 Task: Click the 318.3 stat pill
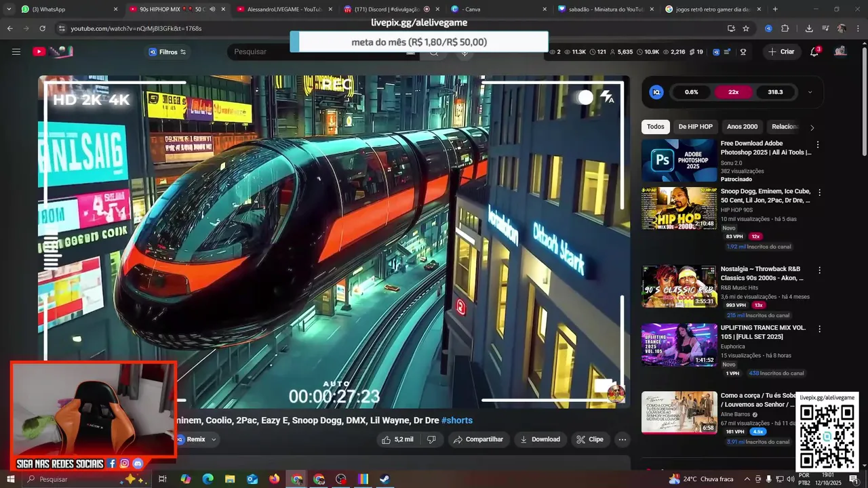[x=775, y=92]
